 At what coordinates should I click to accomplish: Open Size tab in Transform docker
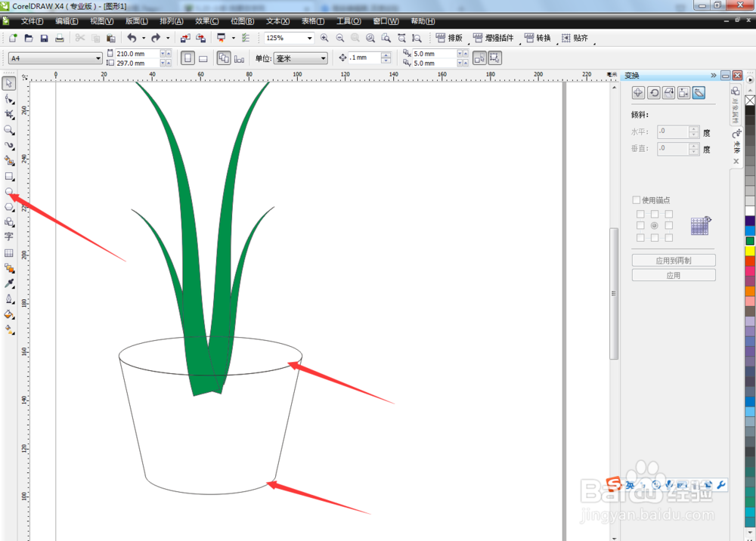click(683, 93)
